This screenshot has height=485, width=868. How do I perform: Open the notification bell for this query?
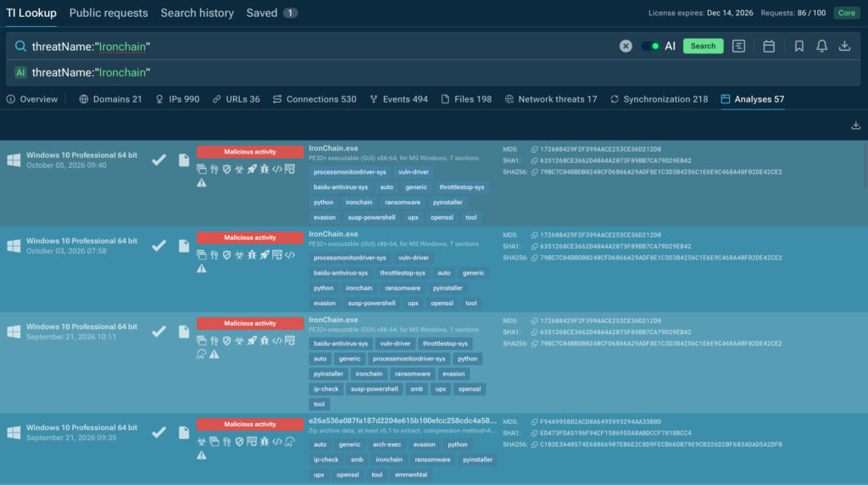[x=821, y=46]
